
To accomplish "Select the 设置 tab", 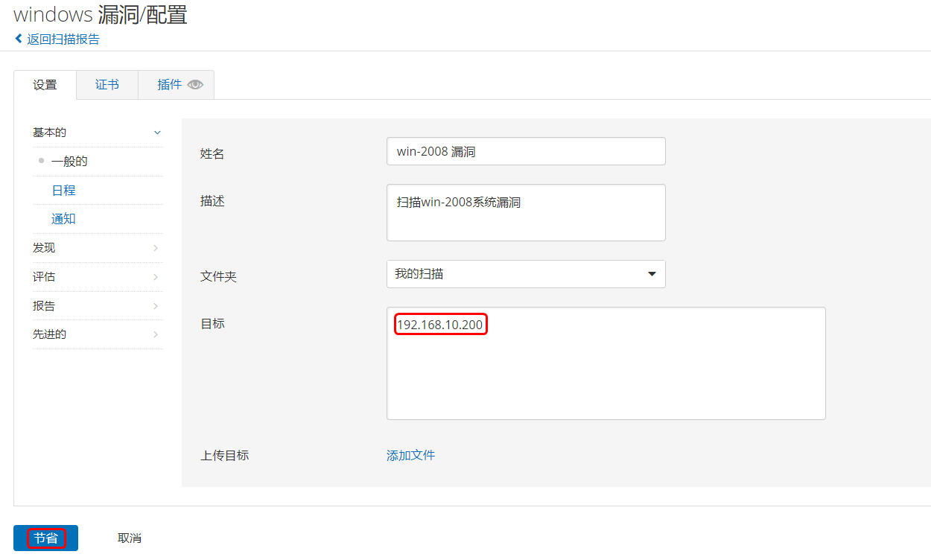I will click(45, 85).
